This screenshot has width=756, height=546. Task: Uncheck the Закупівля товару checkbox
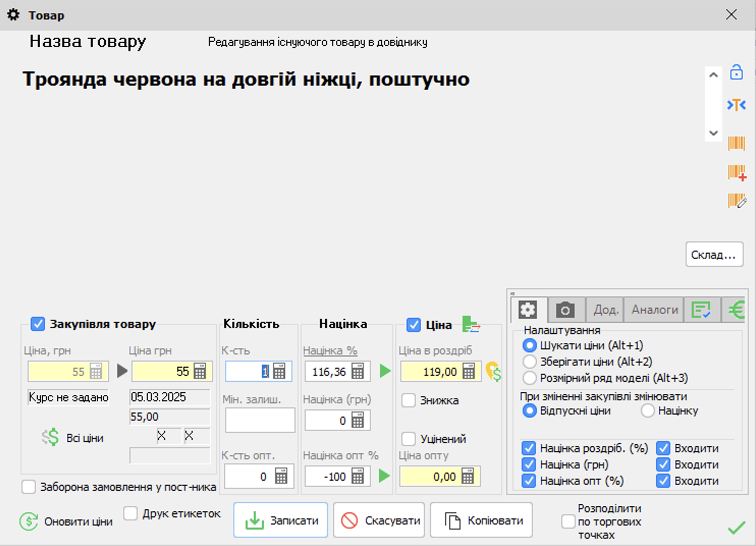coord(38,324)
